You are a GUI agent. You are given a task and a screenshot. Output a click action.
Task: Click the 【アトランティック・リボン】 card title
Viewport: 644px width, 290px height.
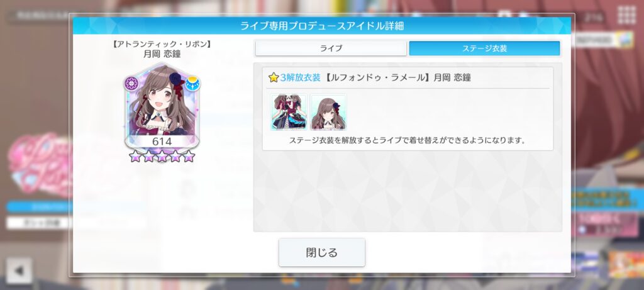(162, 44)
